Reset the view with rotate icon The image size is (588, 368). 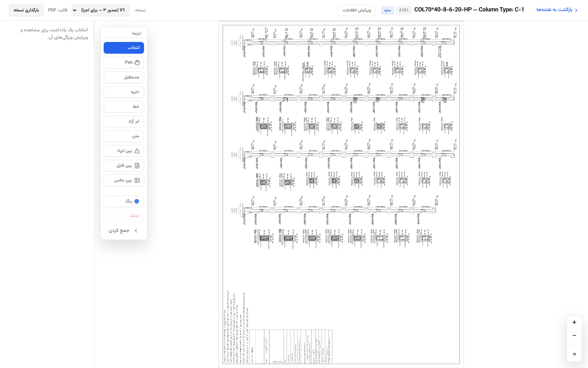574,354
